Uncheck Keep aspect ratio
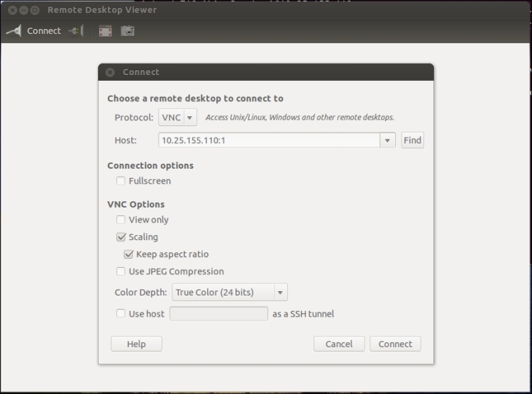532x394 pixels. pyautogui.click(x=128, y=254)
